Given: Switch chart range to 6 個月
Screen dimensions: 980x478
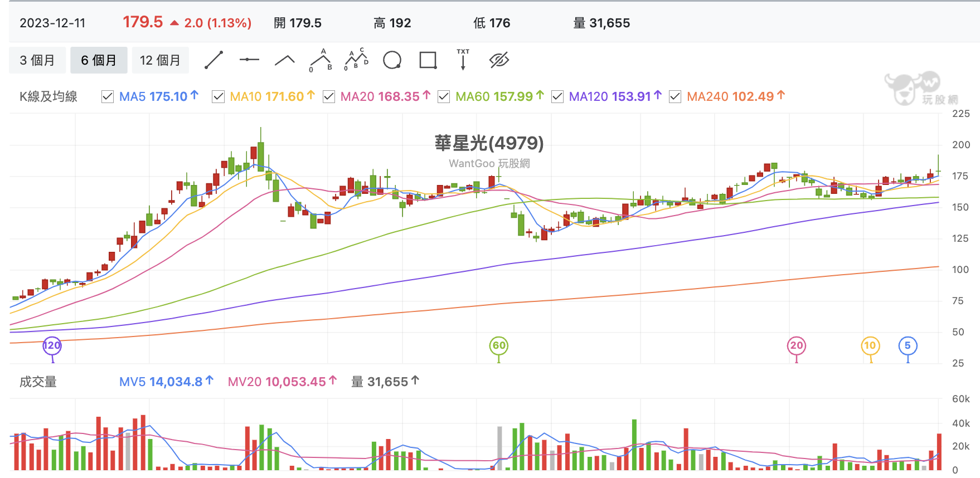Looking at the screenshot, I should click(99, 60).
